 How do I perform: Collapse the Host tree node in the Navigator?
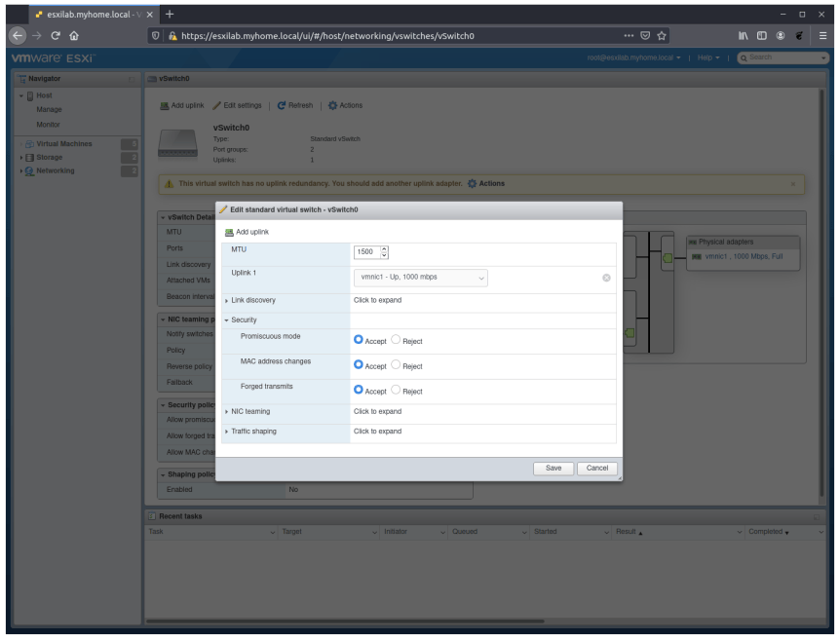21,95
